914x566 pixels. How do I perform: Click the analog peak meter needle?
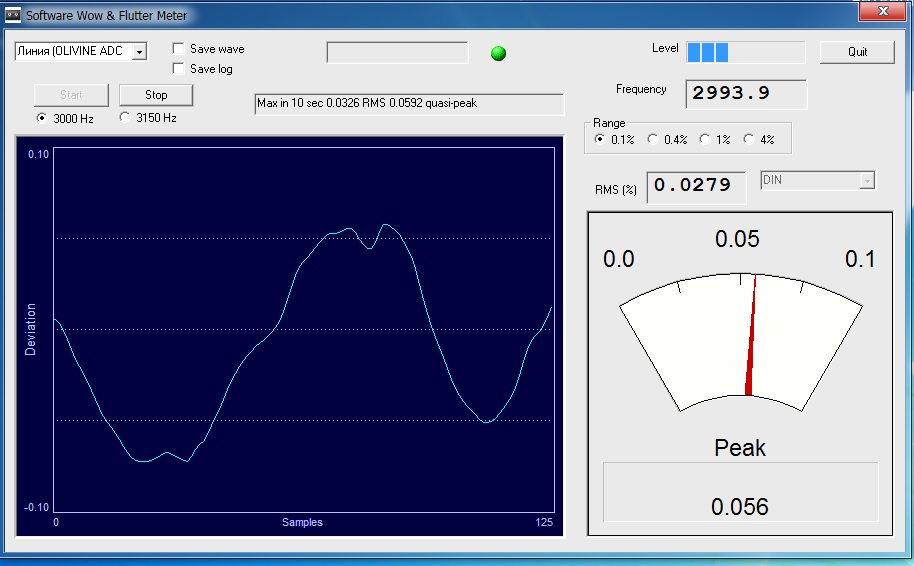(x=751, y=336)
